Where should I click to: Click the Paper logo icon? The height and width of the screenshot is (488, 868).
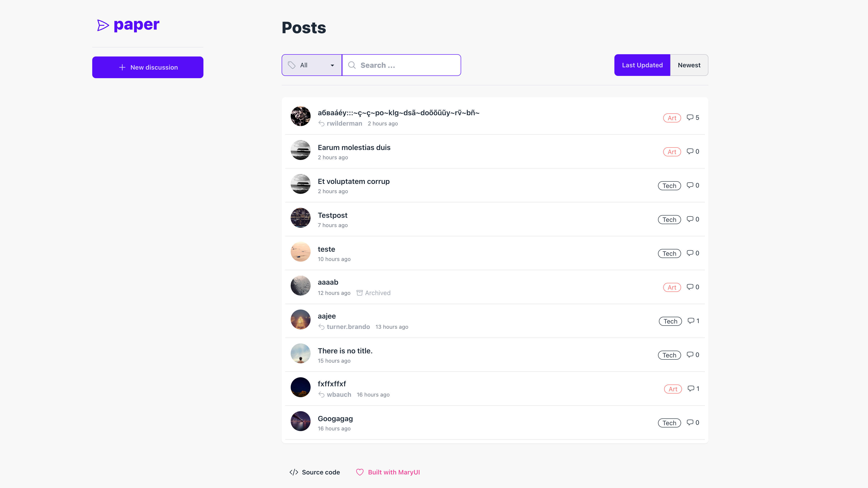tap(103, 25)
